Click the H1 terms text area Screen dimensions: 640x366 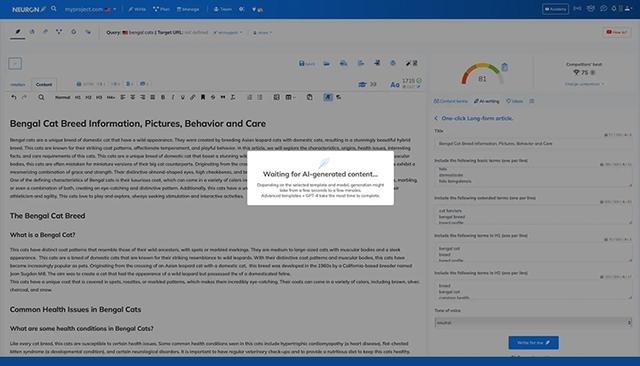(x=533, y=252)
